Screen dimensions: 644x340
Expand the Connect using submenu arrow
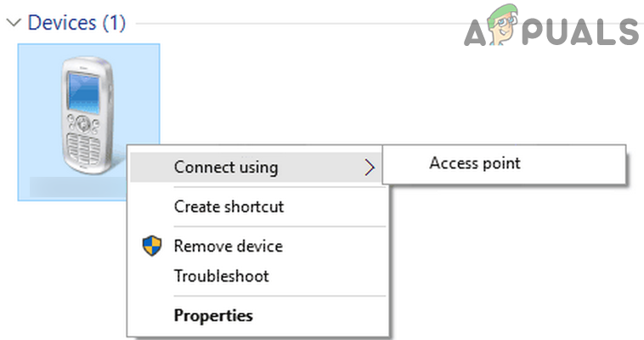pyautogui.click(x=369, y=167)
